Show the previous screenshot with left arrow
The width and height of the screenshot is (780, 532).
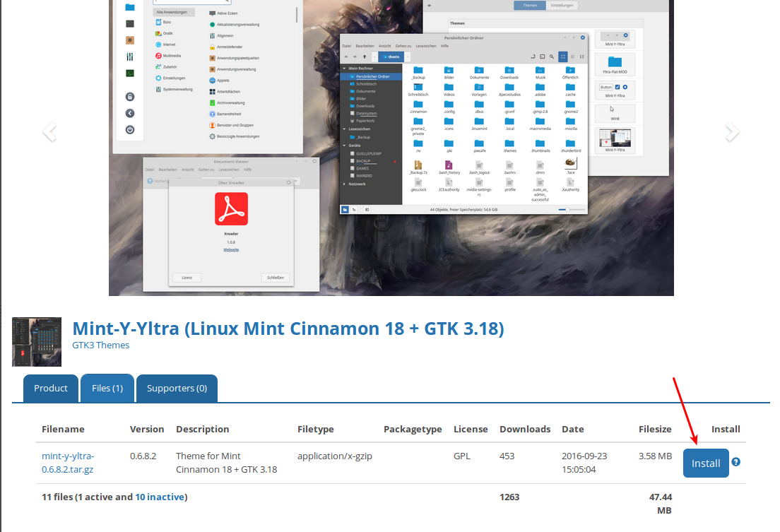pyautogui.click(x=49, y=132)
